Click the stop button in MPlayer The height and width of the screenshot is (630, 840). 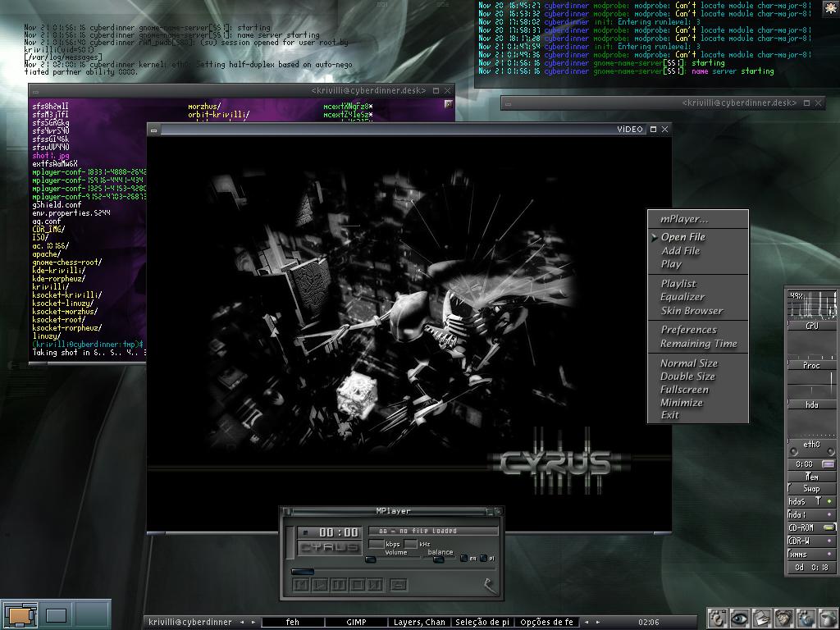coord(357,585)
